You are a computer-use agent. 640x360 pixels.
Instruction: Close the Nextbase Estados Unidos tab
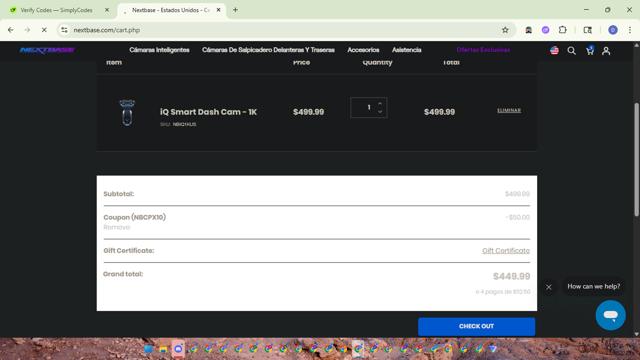coord(218,10)
